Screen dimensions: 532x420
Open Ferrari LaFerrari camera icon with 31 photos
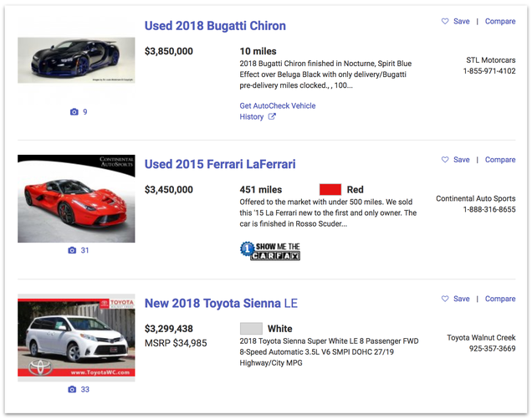coord(72,250)
